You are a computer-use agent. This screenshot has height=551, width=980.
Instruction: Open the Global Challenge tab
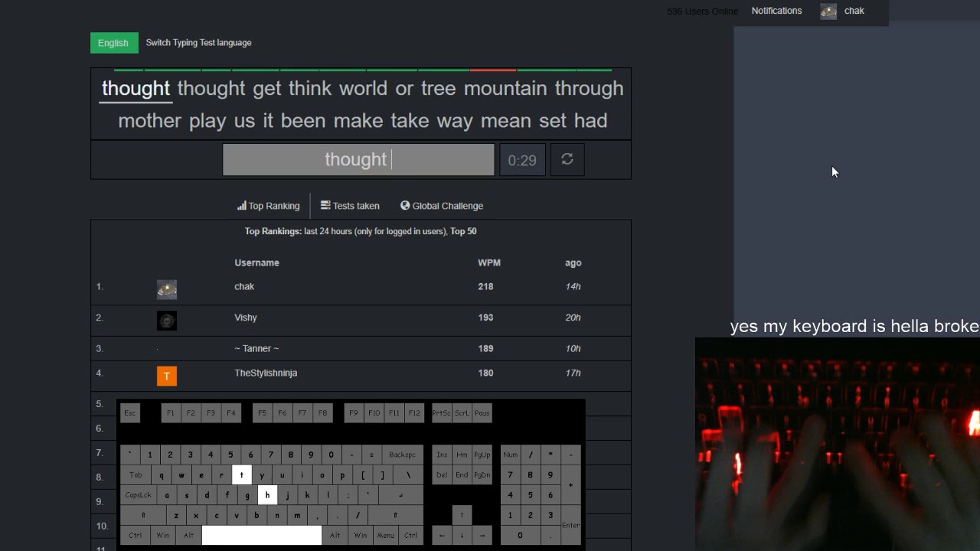click(x=442, y=206)
